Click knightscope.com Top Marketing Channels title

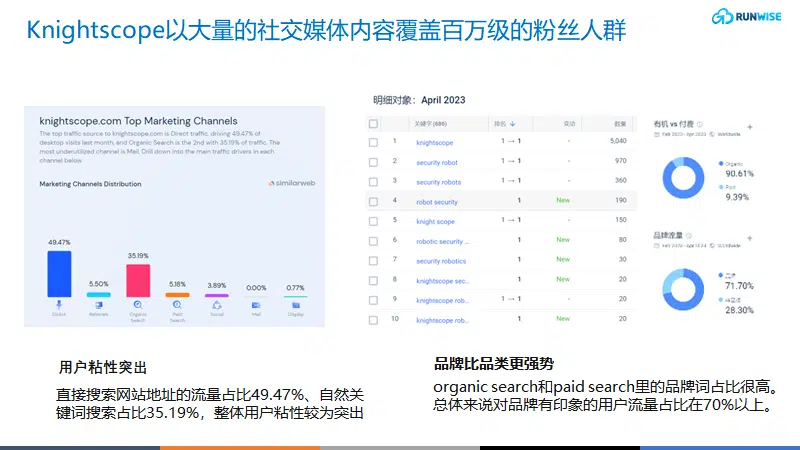coord(138,121)
